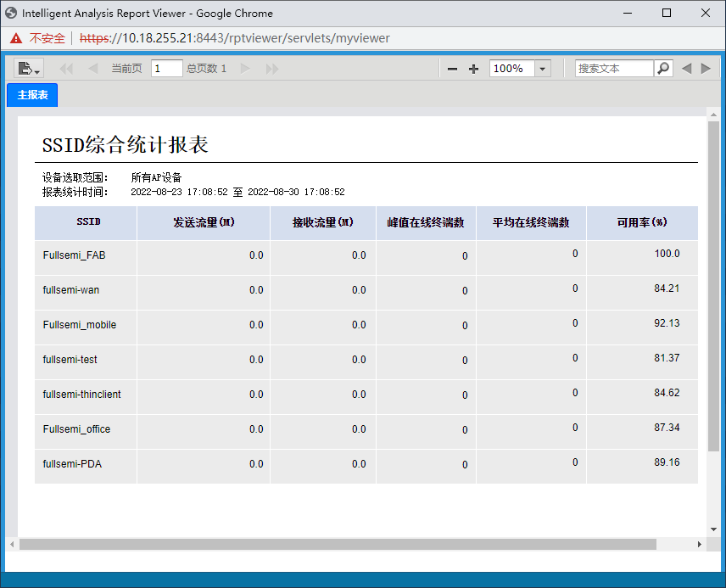The height and width of the screenshot is (588, 726).
Task: Zoom out with the minus icon
Action: coord(453,69)
